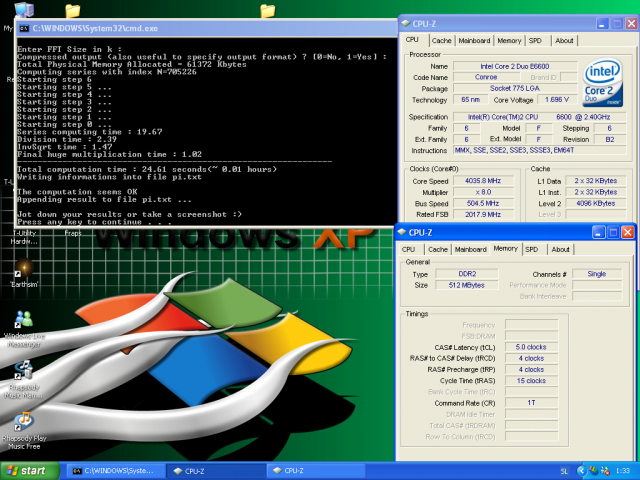Click the SL language indicator in tray

564,471
